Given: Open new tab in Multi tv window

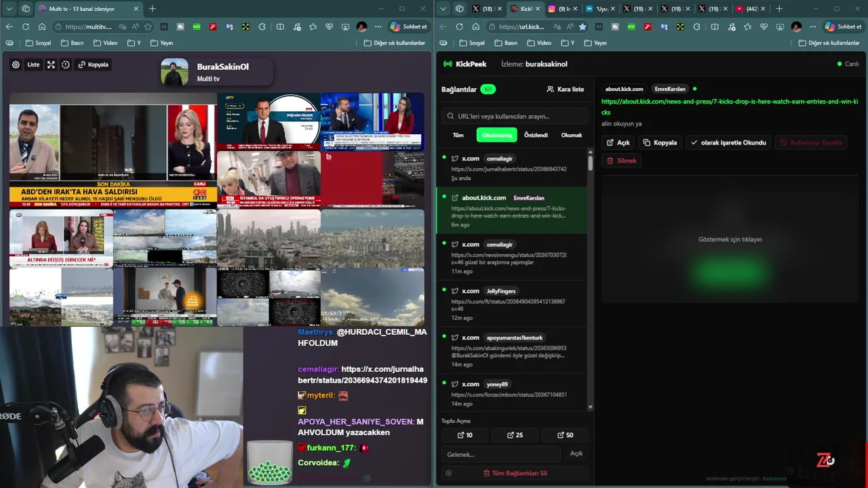Looking at the screenshot, I should tap(152, 9).
